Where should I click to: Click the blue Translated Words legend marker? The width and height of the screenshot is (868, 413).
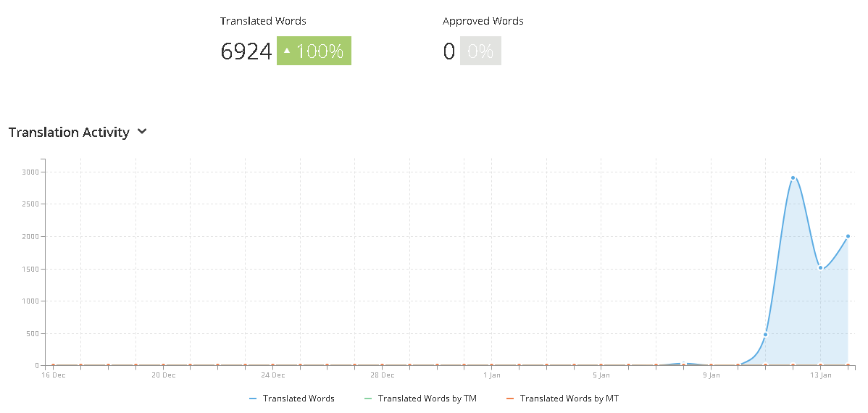[252, 399]
